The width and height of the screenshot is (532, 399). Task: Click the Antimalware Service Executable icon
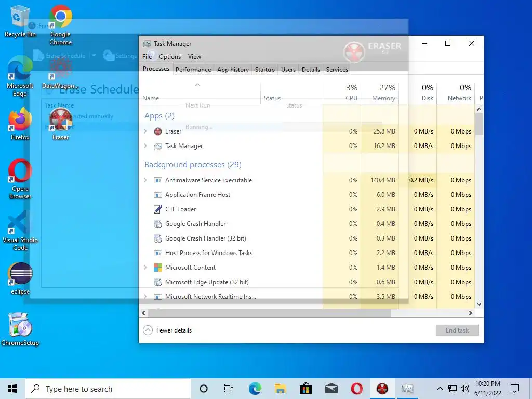(x=158, y=180)
